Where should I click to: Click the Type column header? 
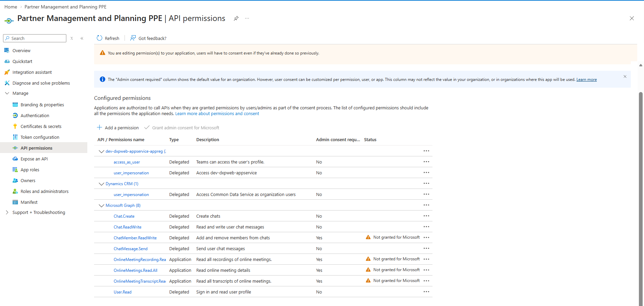click(174, 139)
